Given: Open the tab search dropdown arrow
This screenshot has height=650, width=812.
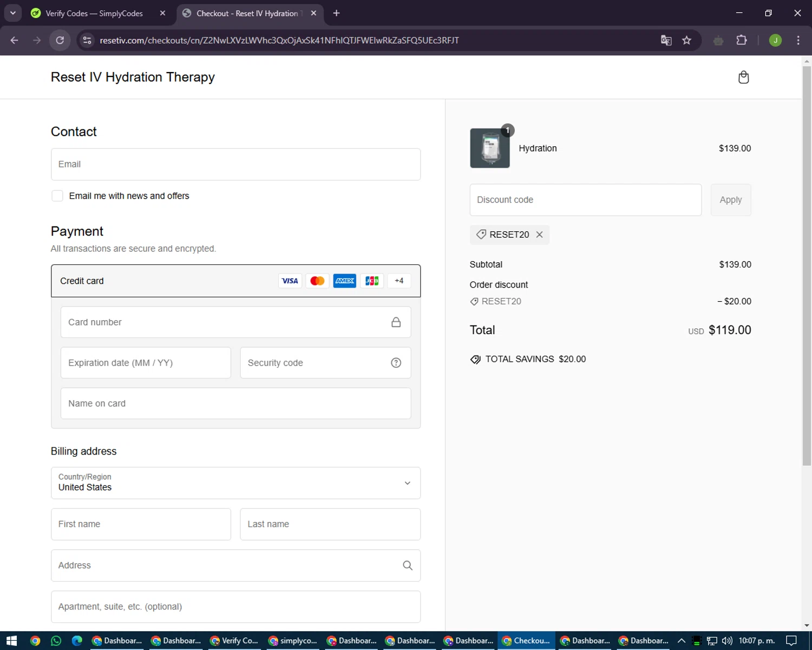Looking at the screenshot, I should tap(13, 13).
